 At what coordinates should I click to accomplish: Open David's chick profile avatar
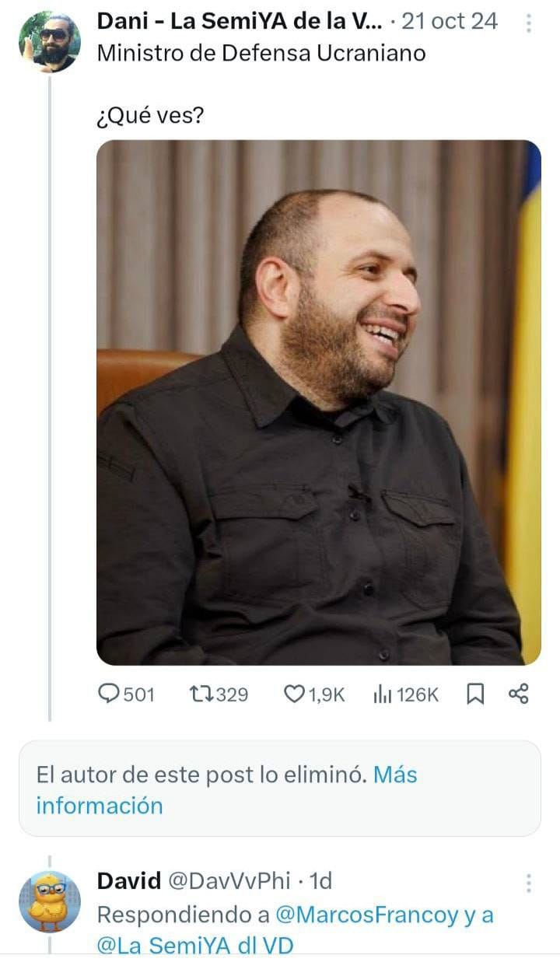click(49, 902)
